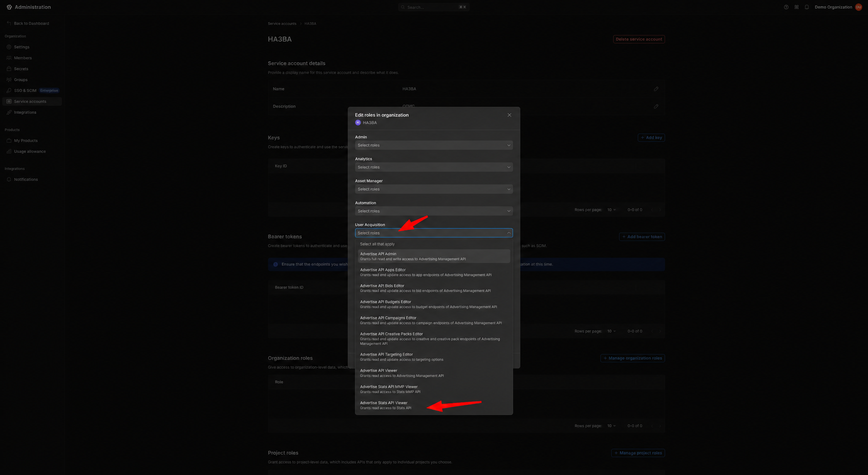Click the Members icon in the sidebar
868x475 pixels.
coord(9,58)
